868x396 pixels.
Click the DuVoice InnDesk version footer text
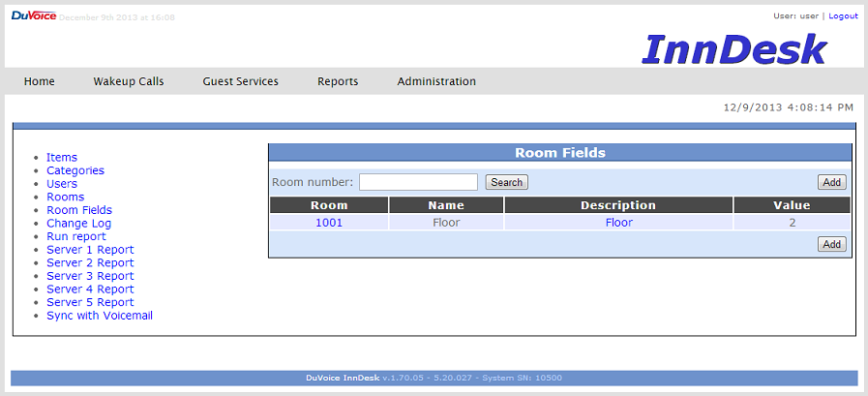434,379
